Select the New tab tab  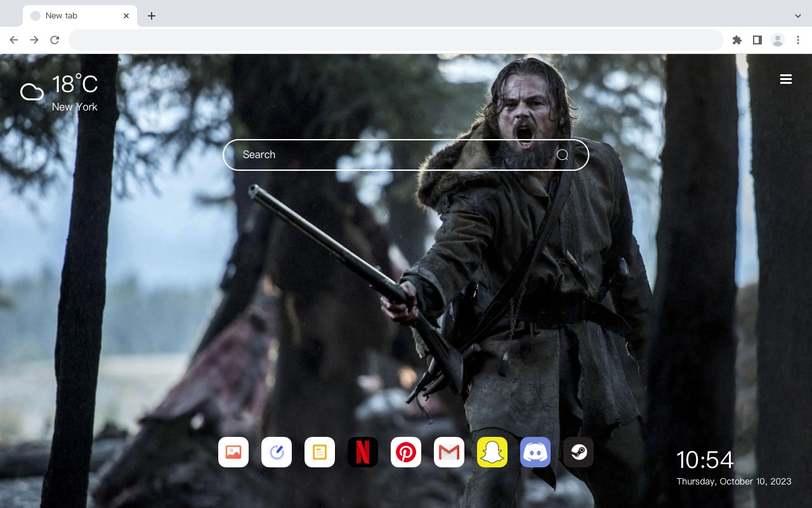click(80, 16)
